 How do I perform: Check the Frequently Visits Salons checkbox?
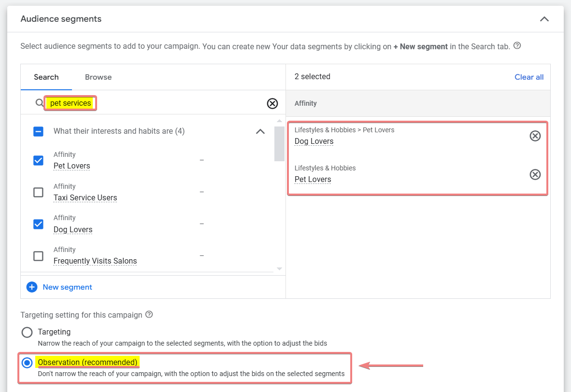click(38, 256)
